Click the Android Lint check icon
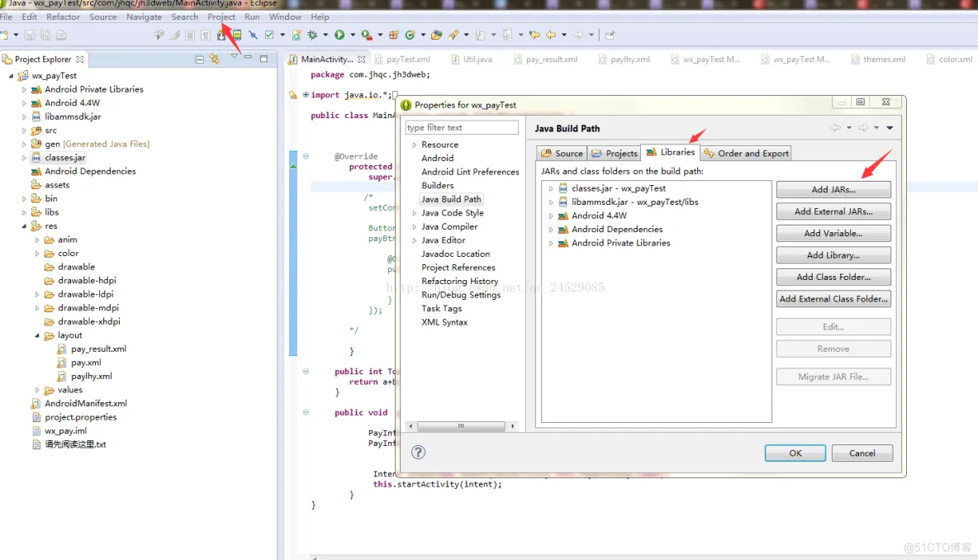 [268, 35]
